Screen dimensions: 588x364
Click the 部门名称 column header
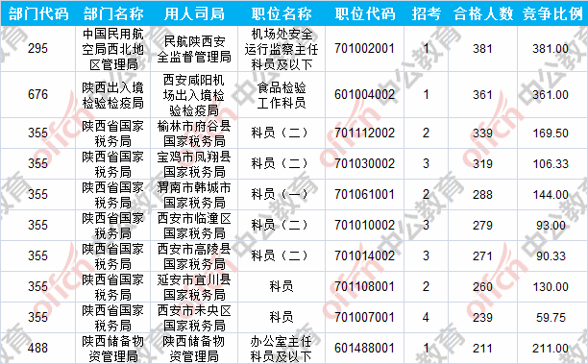point(112,13)
